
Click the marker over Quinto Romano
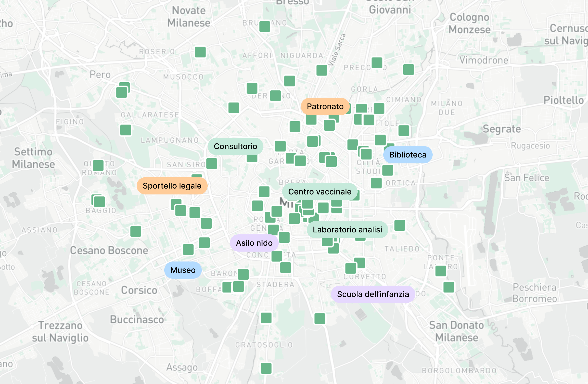(98, 165)
